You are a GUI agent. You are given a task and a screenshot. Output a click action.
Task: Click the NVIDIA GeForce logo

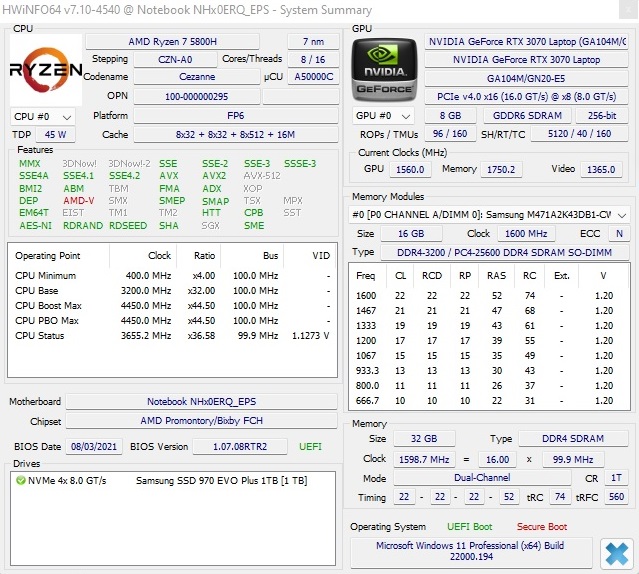(x=384, y=70)
